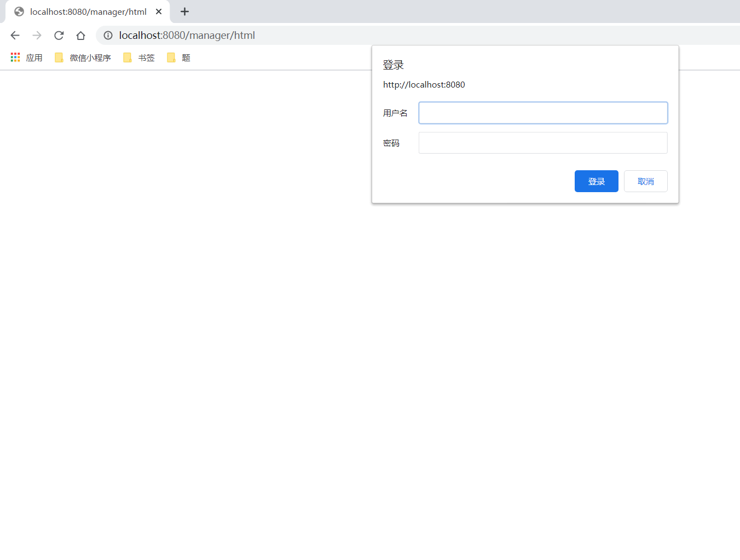Expand the 微信小程序 bookmark folder
The width and height of the screenshot is (740, 560).
point(83,57)
